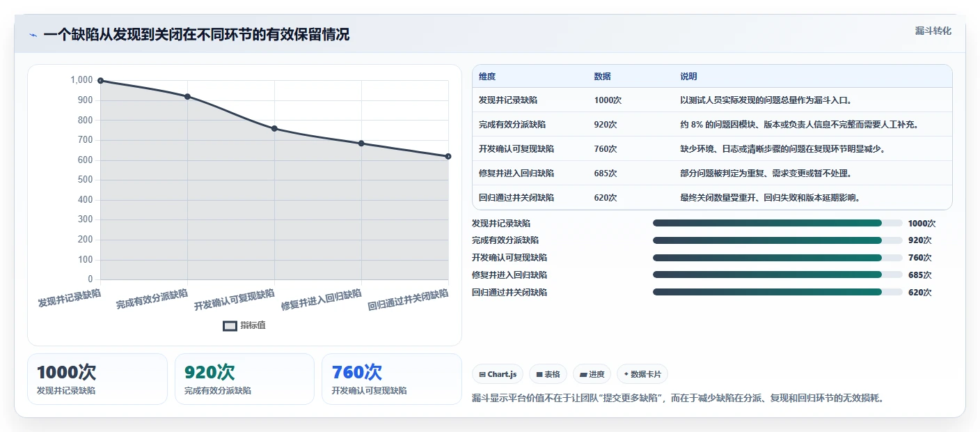980x432 pixels.
Task: Click the title 一个缺陷从发现到关闭在不同环节的有效保留情况
Action: coord(196,35)
